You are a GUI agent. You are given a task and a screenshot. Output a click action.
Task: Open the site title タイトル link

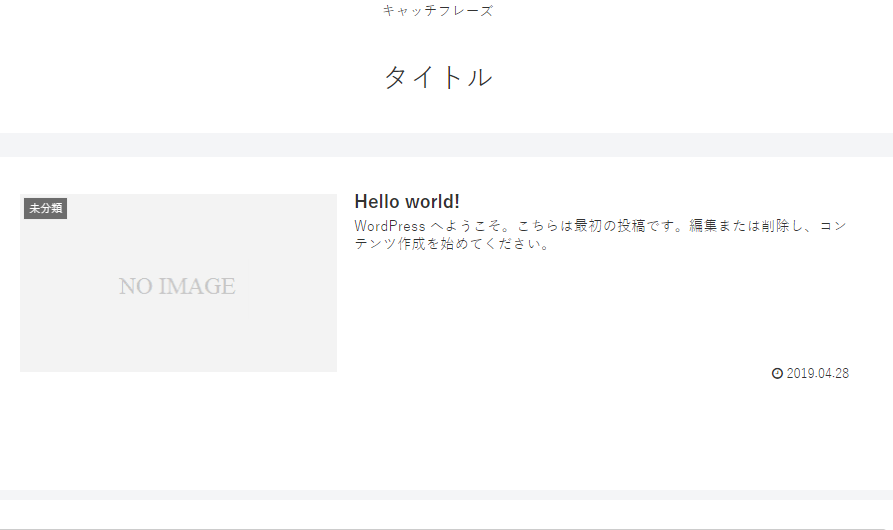[437, 77]
